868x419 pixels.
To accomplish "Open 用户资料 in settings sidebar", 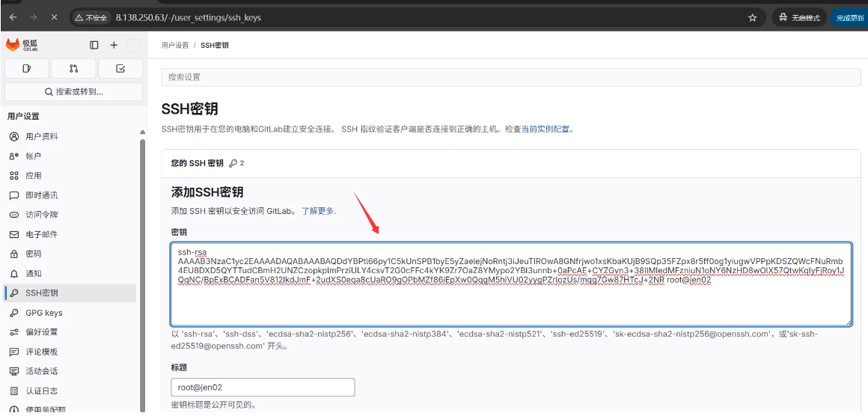I will point(70,137).
